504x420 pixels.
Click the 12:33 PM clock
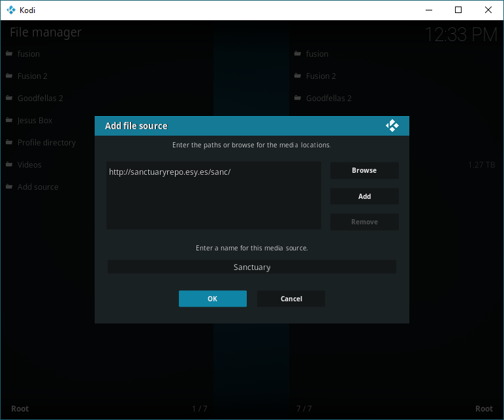[461, 35]
